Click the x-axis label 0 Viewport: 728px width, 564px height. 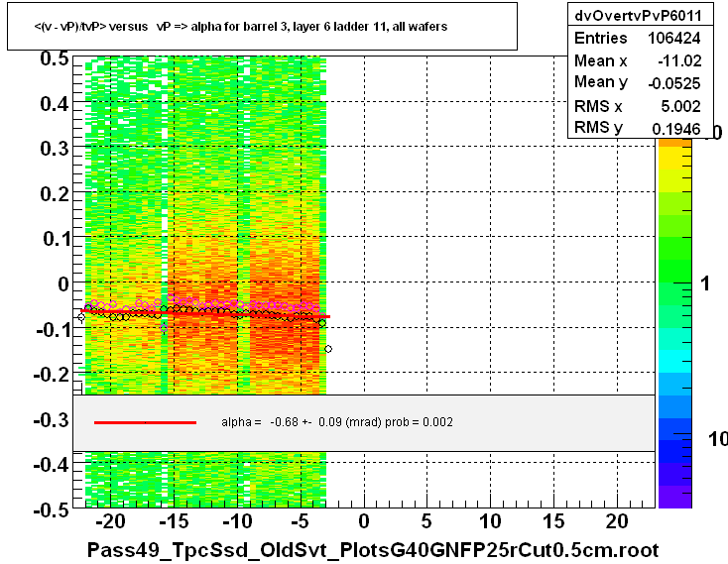[364, 521]
